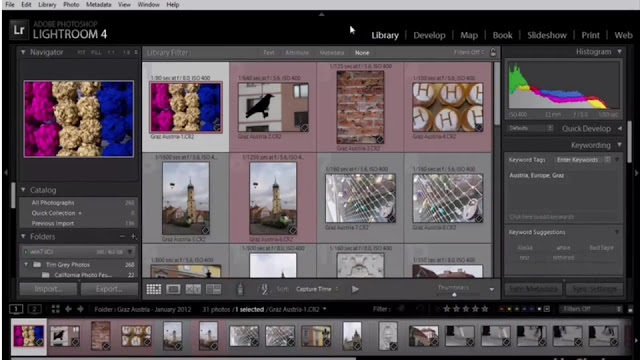
Task: Toggle red color label filter
Action: click(x=502, y=309)
